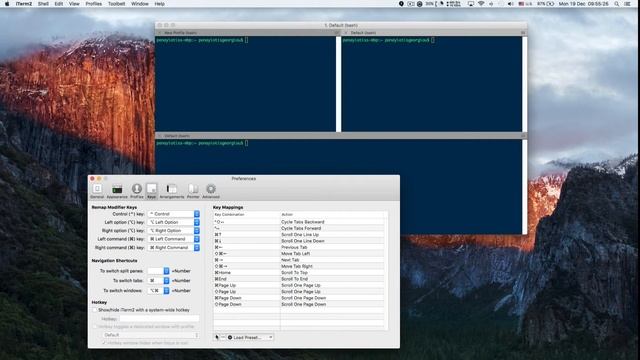Screen dimensions: 640x360
Task: Select the Next Tab mapping row
Action: coord(300,260)
